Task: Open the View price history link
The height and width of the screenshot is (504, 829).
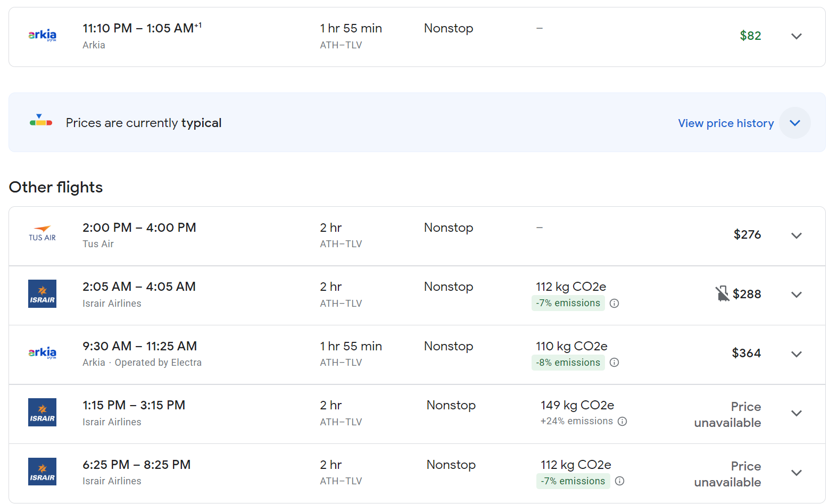Action: coord(725,123)
